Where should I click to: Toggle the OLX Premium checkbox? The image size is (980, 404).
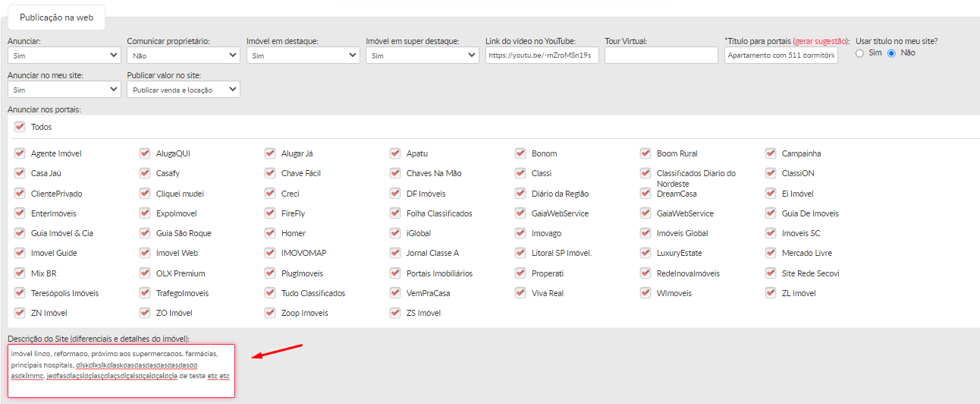pyautogui.click(x=145, y=273)
